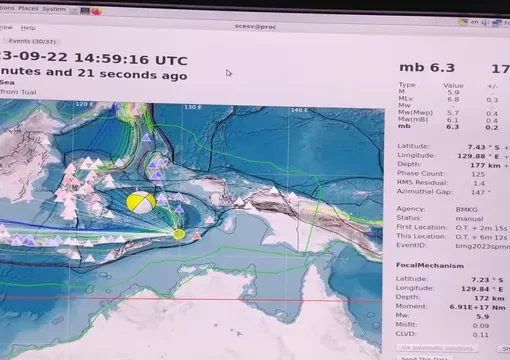Click the yellow focal mechanism beachball on map

coord(141,202)
